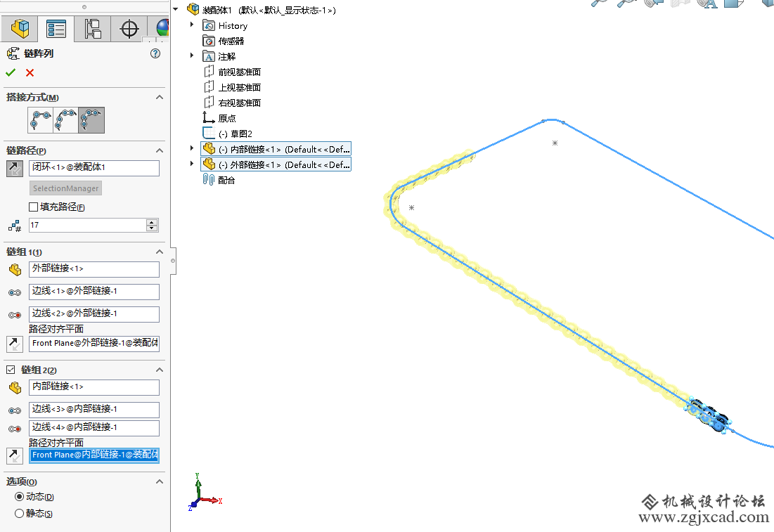
Task: Select the 原点 origin item
Action: point(219,119)
